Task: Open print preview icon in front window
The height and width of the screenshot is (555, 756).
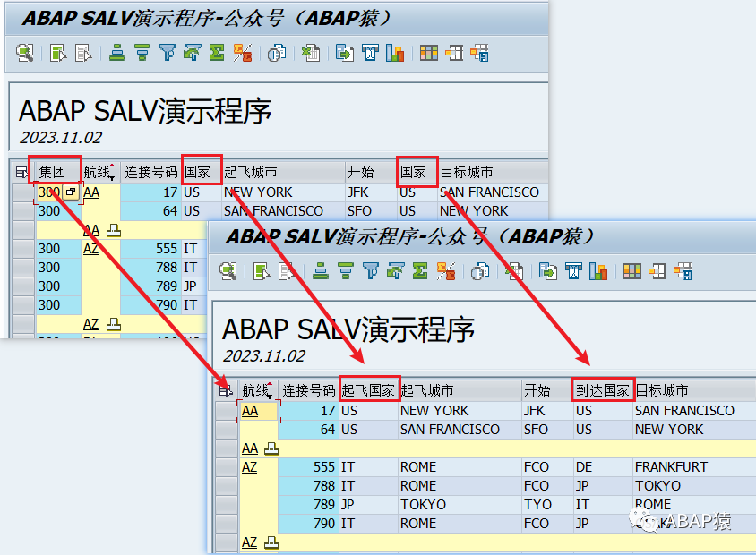Action: click(480, 271)
